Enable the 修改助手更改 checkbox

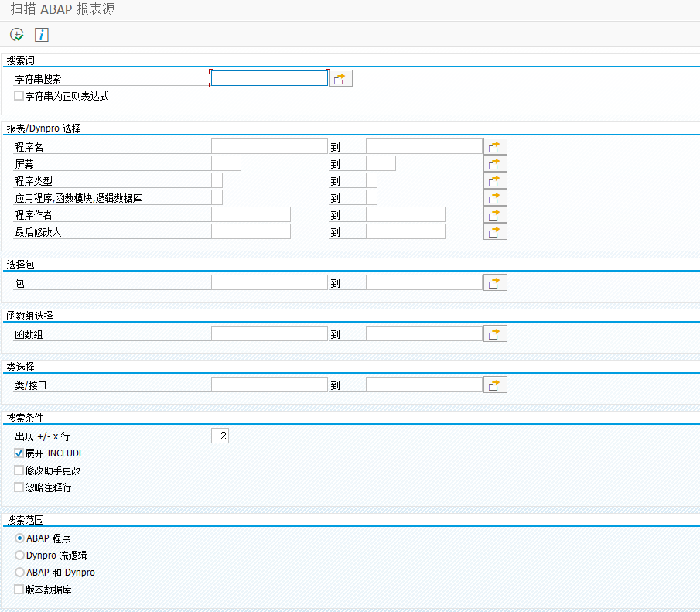[19, 470]
